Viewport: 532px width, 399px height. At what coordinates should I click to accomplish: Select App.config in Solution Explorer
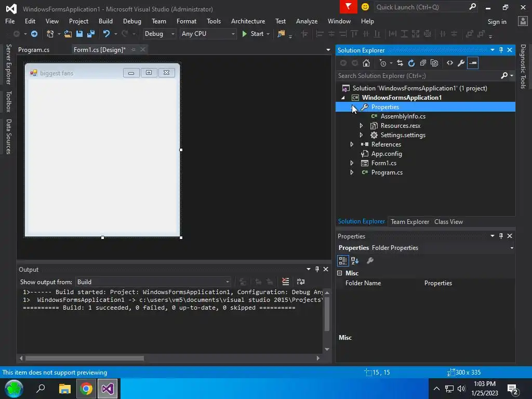click(387, 154)
